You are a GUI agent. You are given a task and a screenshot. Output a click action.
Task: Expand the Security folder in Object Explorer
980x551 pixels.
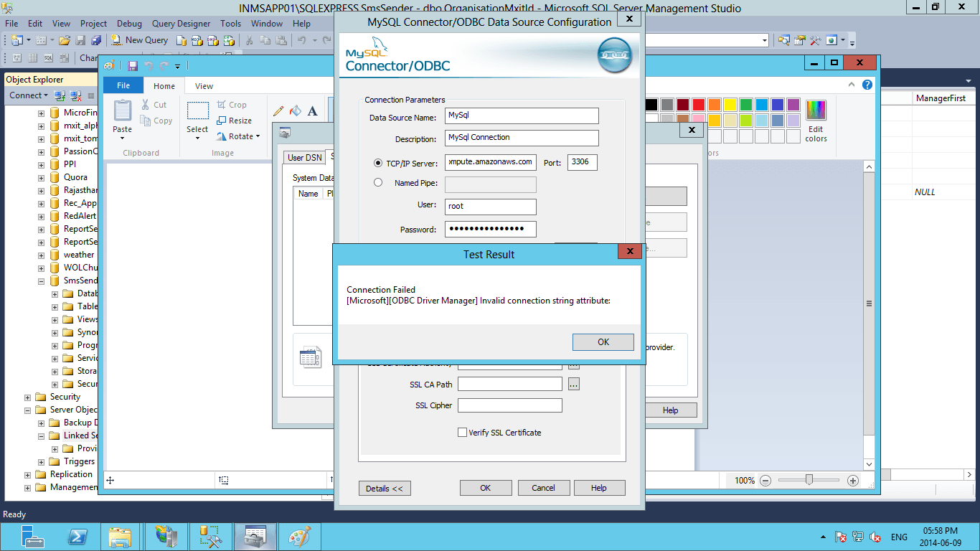tap(28, 397)
